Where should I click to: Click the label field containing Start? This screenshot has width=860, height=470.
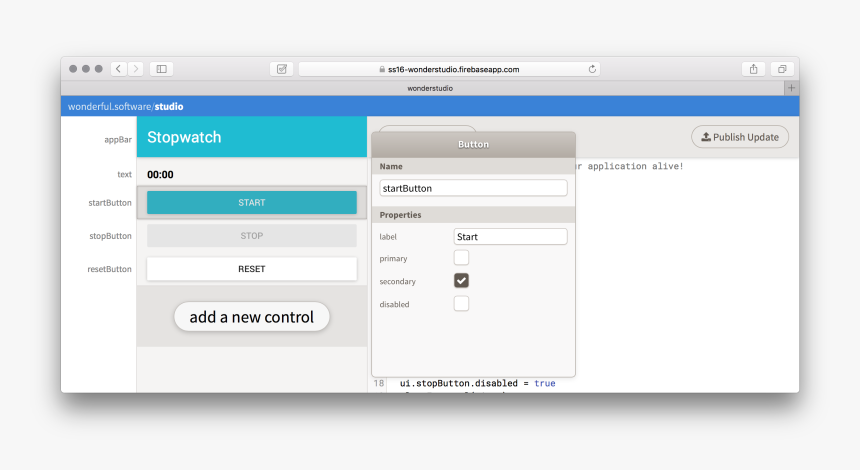click(x=511, y=236)
